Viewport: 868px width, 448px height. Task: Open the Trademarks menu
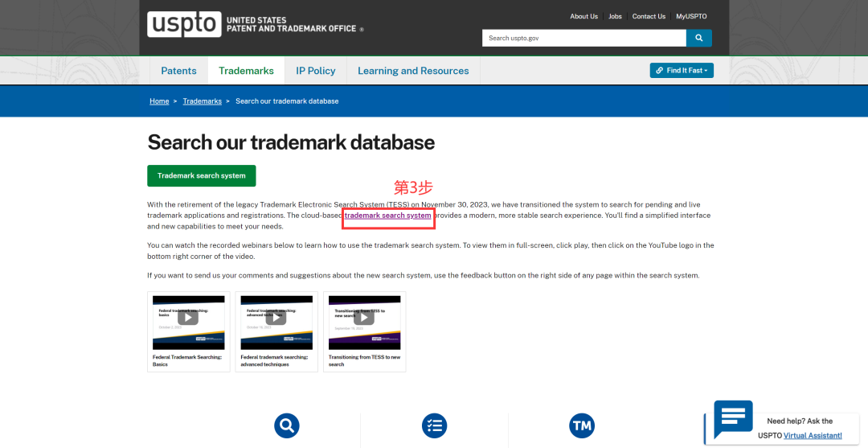click(247, 71)
